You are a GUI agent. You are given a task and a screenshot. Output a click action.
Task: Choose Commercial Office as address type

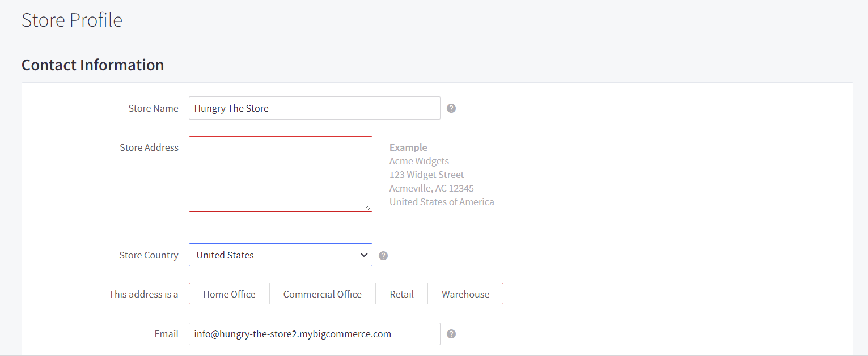(x=322, y=294)
